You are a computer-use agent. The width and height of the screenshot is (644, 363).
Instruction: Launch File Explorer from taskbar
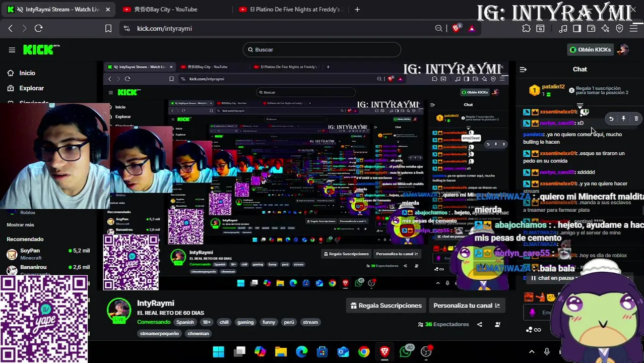tap(281, 352)
